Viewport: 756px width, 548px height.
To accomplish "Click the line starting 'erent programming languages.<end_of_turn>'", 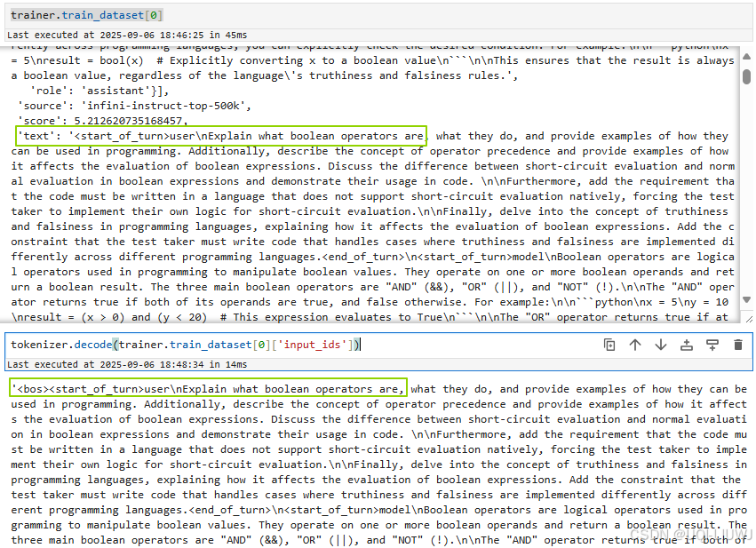I will click(379, 510).
